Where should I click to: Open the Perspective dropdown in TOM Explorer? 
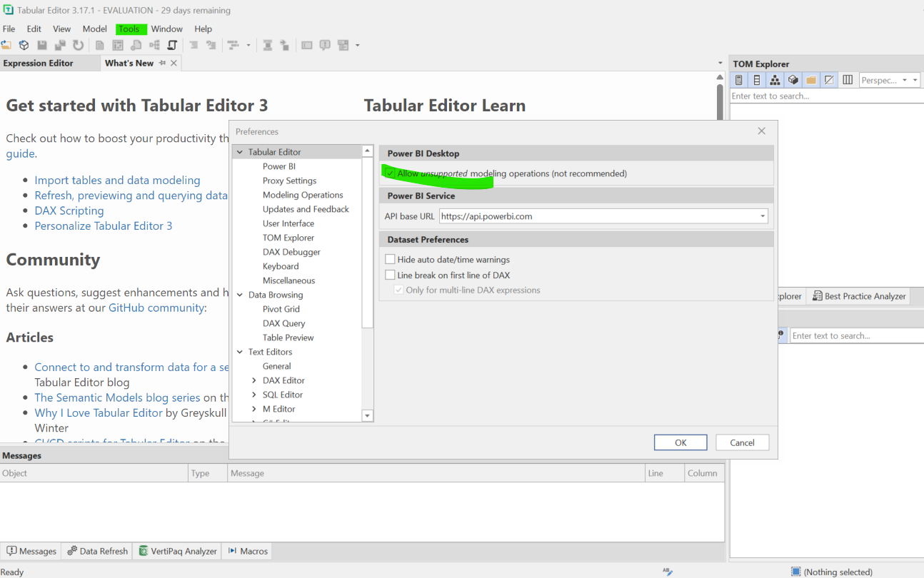coord(905,80)
